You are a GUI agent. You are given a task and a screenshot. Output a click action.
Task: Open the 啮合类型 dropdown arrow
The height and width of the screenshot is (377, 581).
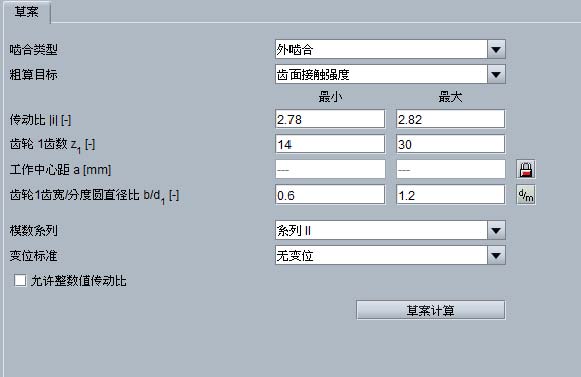pyautogui.click(x=496, y=49)
